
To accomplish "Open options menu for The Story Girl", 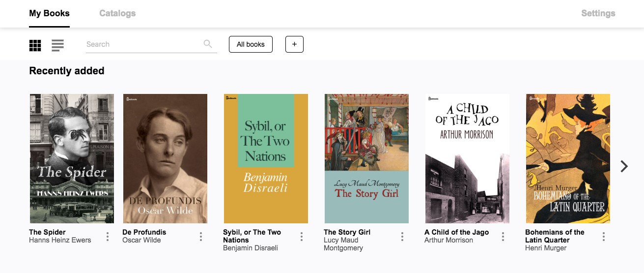I will coord(402,237).
